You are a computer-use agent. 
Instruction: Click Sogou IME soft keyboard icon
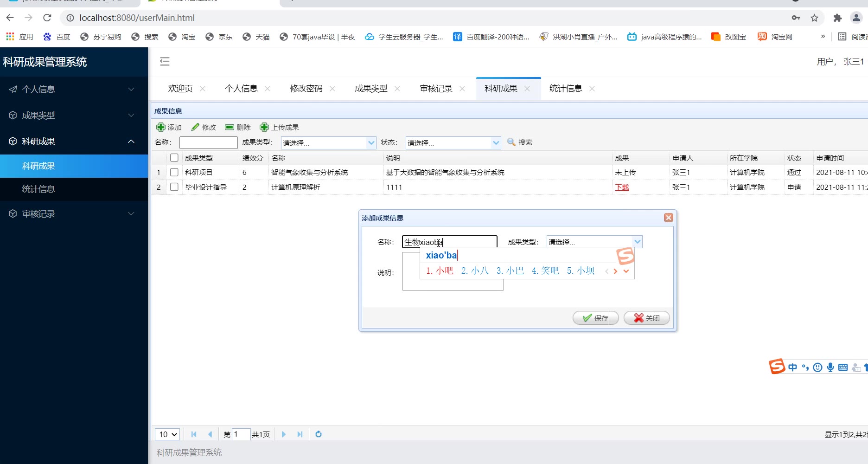click(x=843, y=367)
